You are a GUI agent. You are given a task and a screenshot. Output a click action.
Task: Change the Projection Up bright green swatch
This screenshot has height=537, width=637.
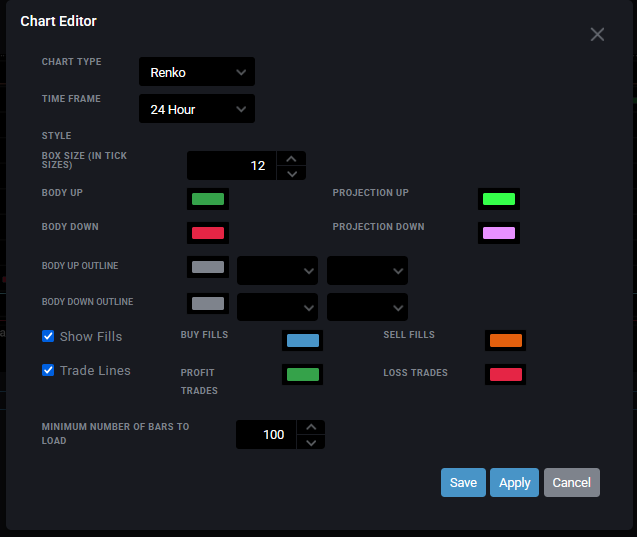coord(499,199)
